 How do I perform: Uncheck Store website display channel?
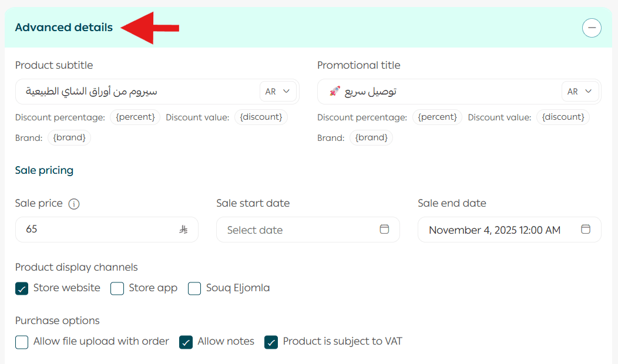pos(22,288)
